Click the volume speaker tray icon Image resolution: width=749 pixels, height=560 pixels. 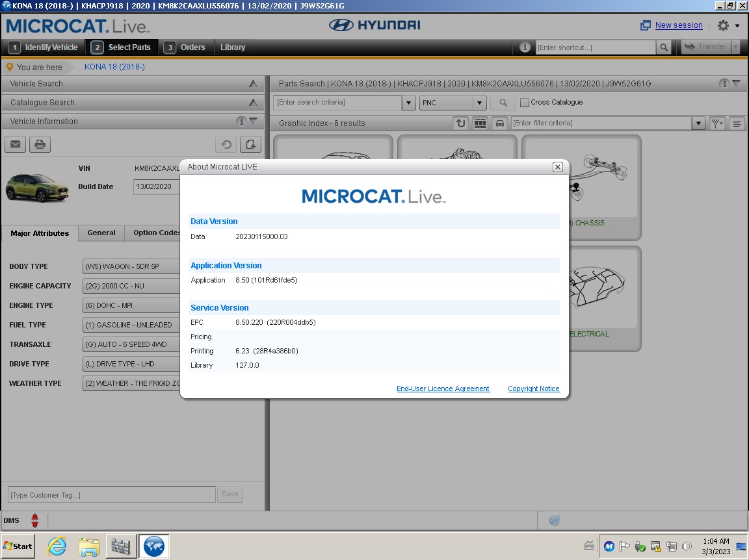687,546
